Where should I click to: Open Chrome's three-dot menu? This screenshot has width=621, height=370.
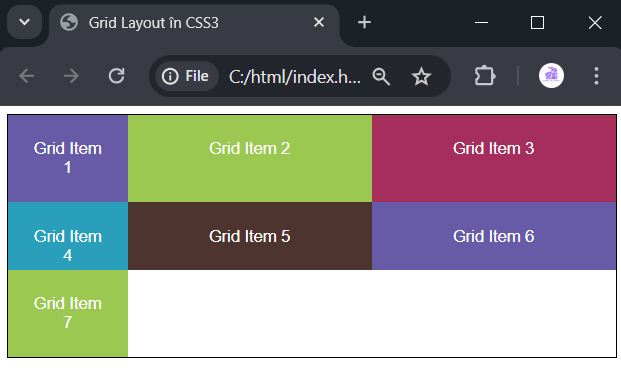pyautogui.click(x=596, y=76)
